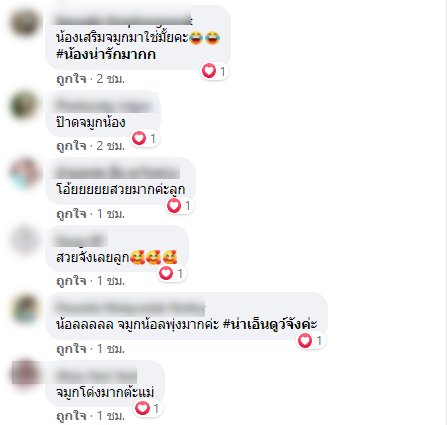Viewport: 447px width, 425px height.
Task: Click heart reaction on จมูกน้อลพุ่งมากค่ะ comment
Action: [x=311, y=340]
